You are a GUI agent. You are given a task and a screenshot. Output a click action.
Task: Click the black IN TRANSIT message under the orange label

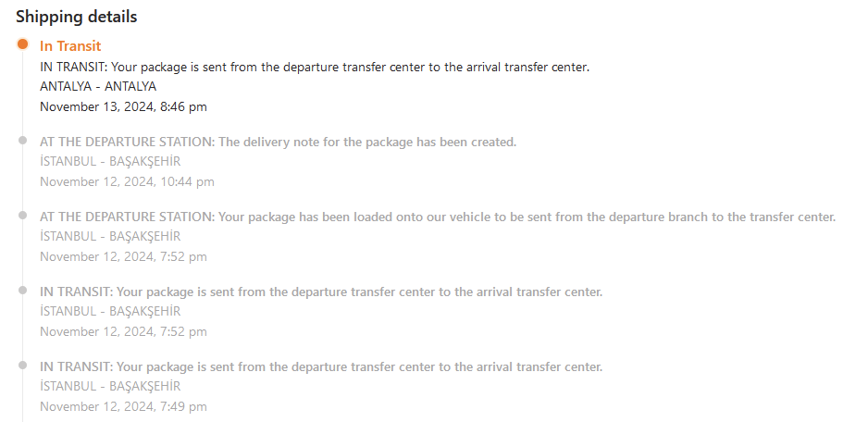coord(315,67)
